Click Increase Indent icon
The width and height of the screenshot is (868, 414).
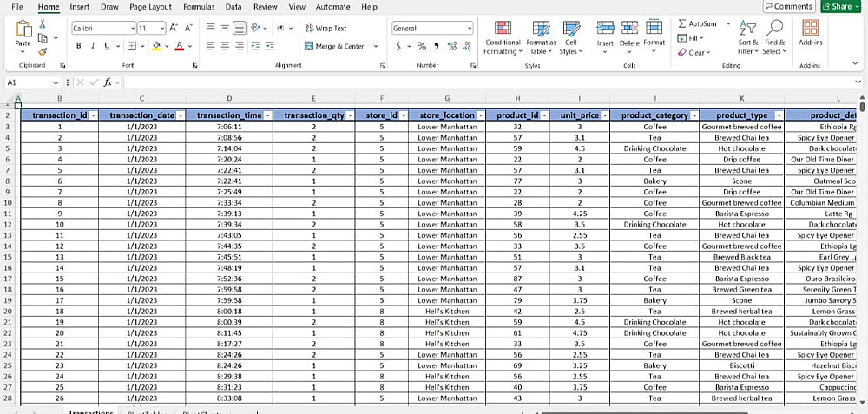269,46
